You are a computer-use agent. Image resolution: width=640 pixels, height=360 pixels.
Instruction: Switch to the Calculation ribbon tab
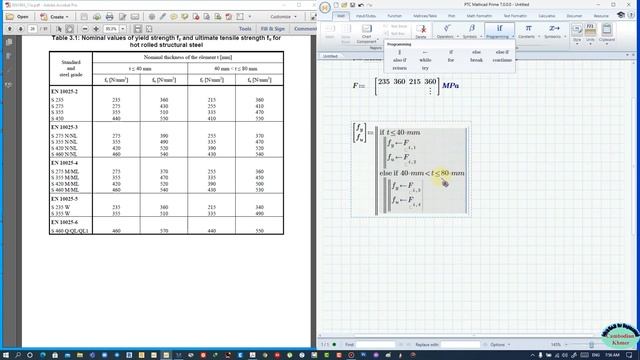click(x=547, y=16)
